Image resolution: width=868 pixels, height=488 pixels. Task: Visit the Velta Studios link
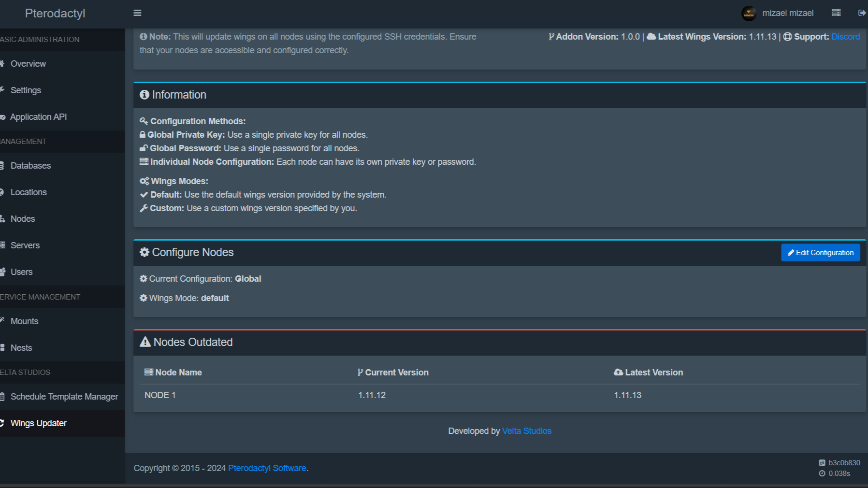pyautogui.click(x=526, y=431)
